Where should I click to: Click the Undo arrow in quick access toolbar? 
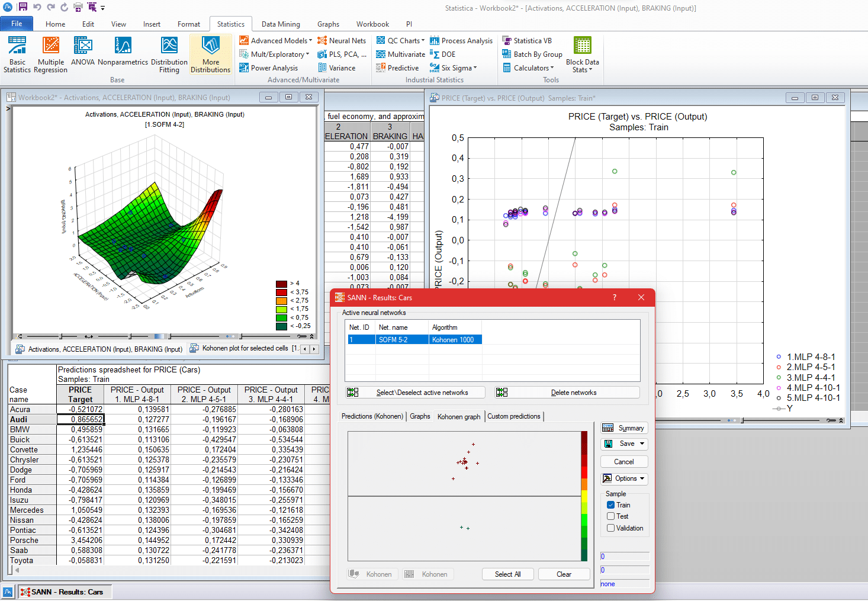coord(37,7)
